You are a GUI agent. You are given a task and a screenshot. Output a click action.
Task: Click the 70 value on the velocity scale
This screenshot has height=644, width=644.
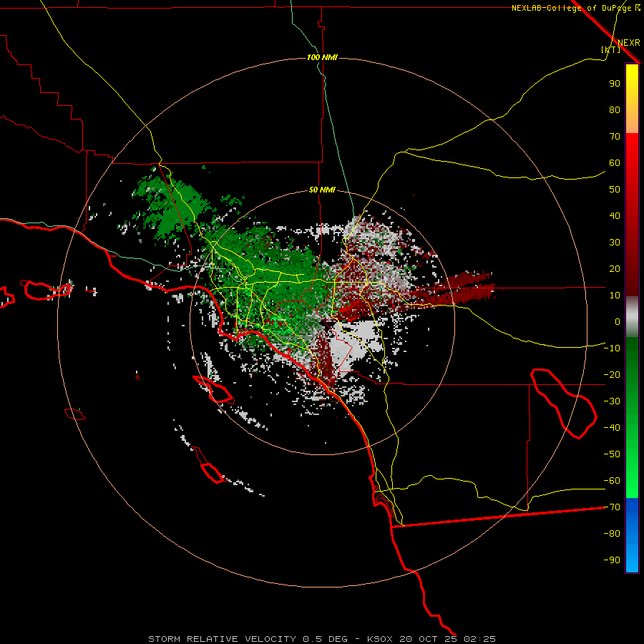tap(615, 137)
